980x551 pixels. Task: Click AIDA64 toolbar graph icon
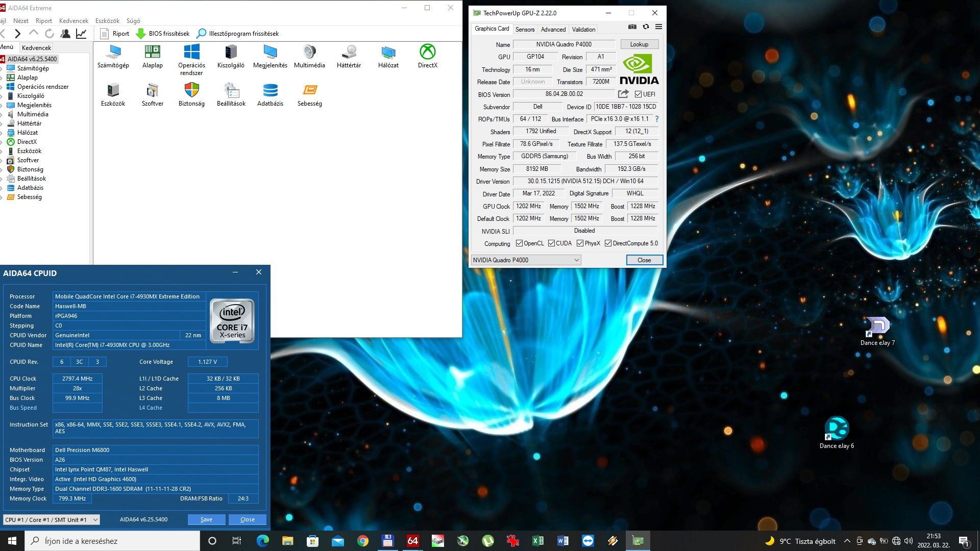pos(81,34)
